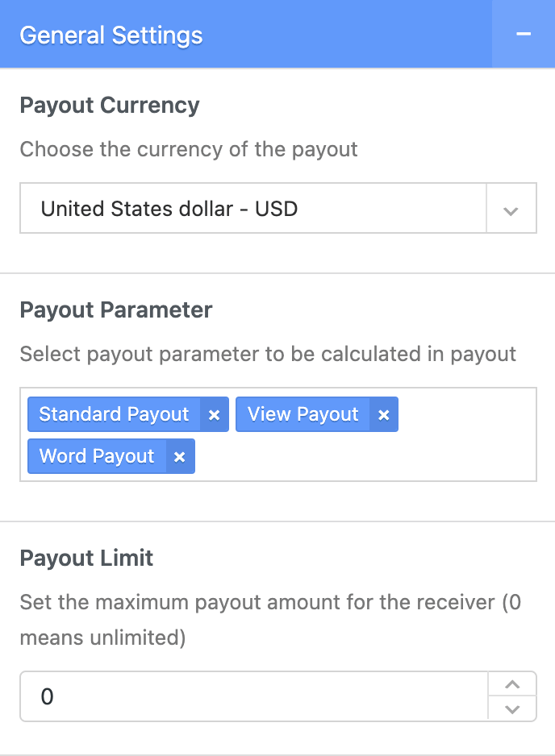Click empty area of Payout Parameter multi-select box
The height and width of the screenshot is (756, 555).
363,457
